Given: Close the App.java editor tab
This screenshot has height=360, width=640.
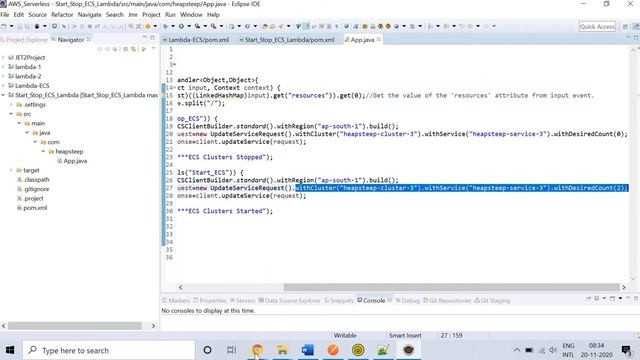Looking at the screenshot, I should click(379, 39).
